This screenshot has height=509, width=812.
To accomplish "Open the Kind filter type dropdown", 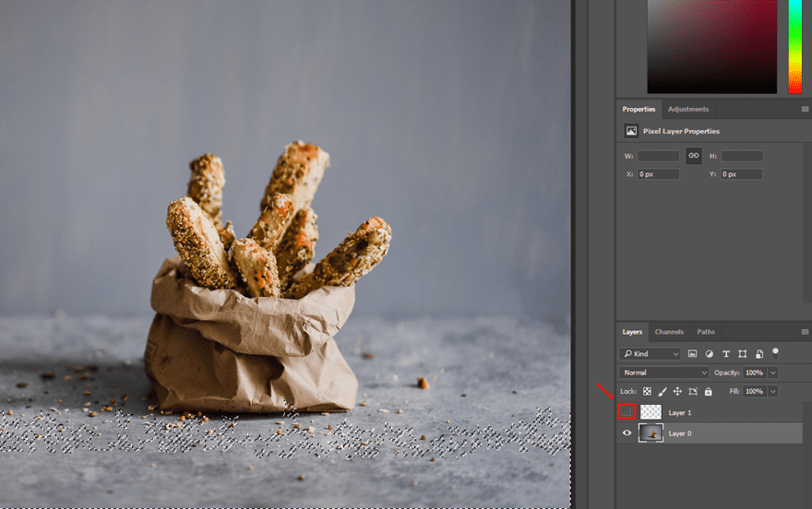I will coord(651,354).
